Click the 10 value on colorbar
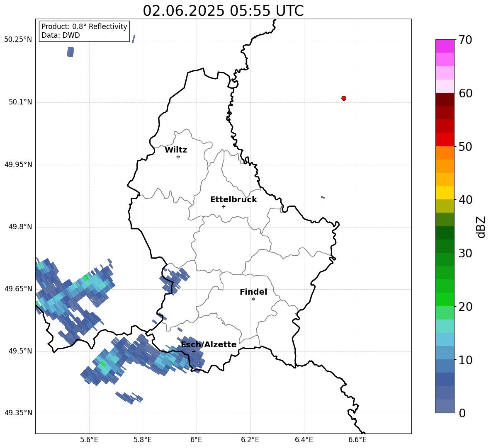This screenshot has width=491, height=448. 465,360
